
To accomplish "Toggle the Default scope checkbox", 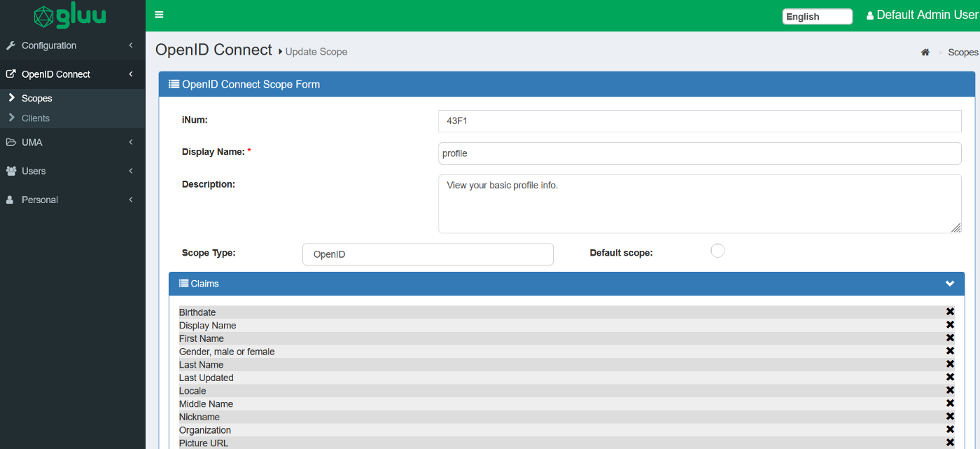I will point(717,250).
